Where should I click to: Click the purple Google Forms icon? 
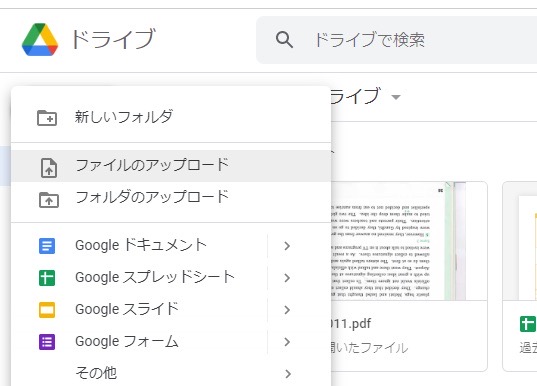pyautogui.click(x=47, y=342)
